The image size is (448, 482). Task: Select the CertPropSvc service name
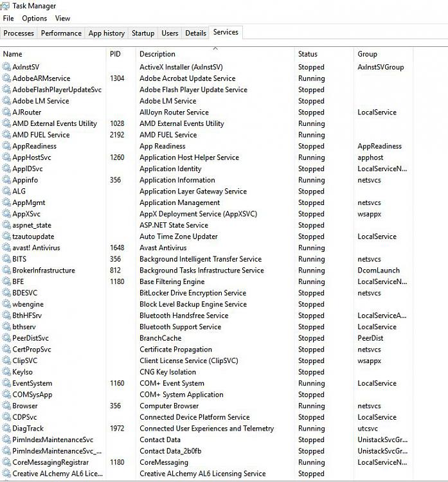[31, 349]
